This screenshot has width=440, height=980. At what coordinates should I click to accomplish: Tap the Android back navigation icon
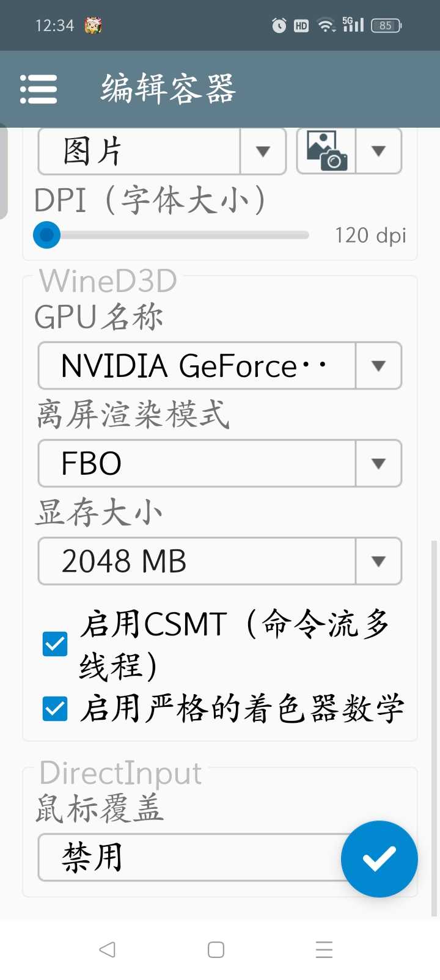click(108, 949)
